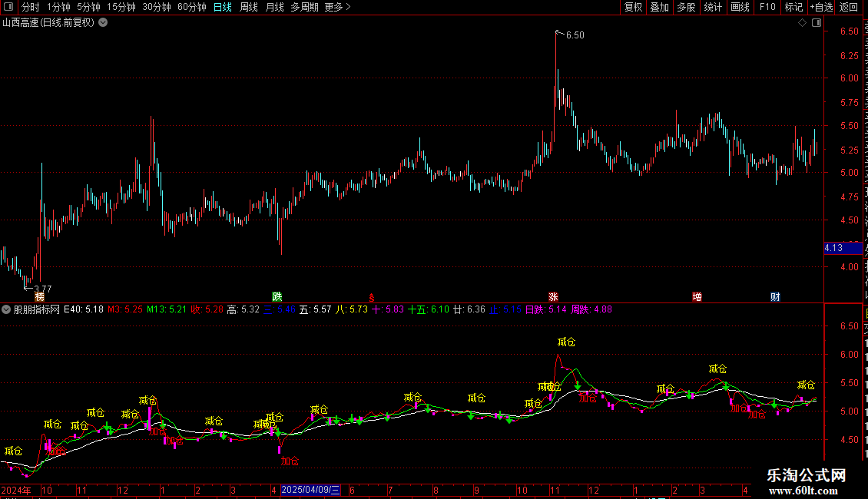Click the 2024年 label on time axis
Image resolution: width=868 pixels, height=499 pixels.
coord(16,490)
